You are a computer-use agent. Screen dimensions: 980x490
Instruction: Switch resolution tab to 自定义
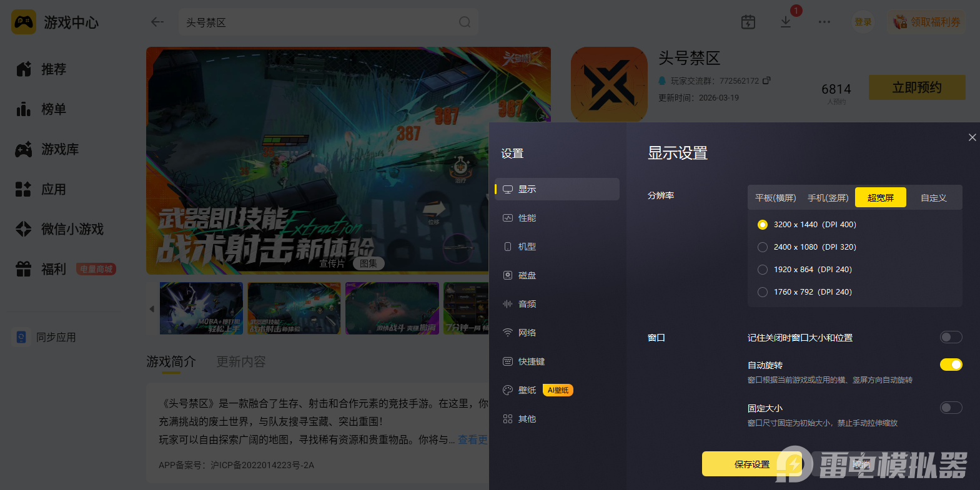(934, 198)
